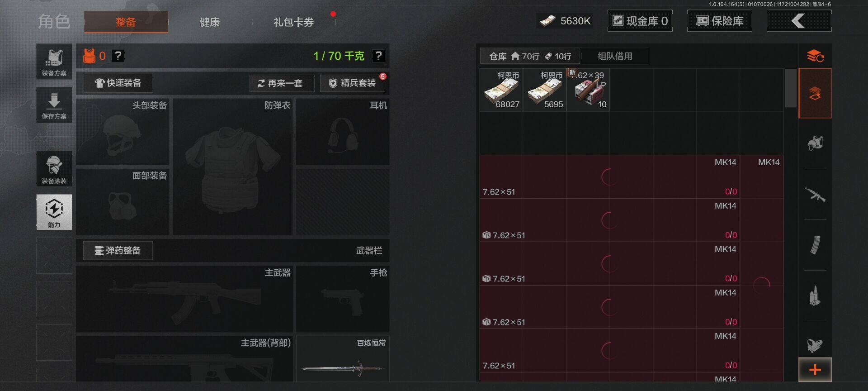Open the 弹药整备 ammo preparation button
868x391 pixels.
click(118, 251)
